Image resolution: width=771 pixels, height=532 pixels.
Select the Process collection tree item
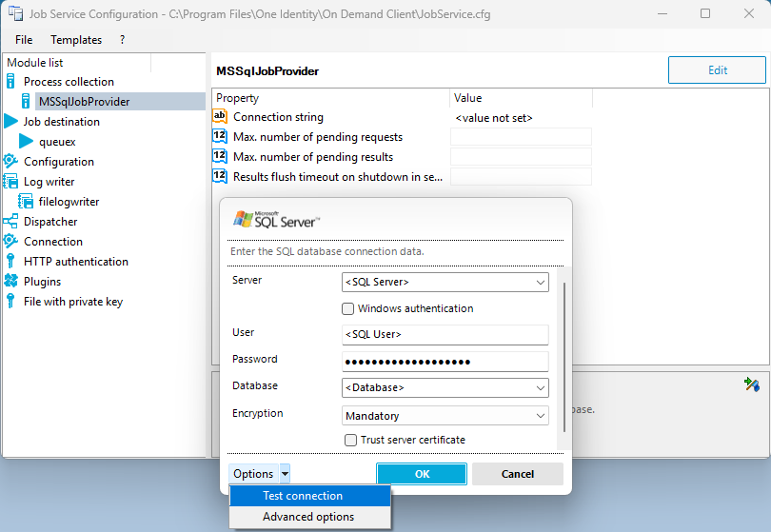(x=69, y=82)
